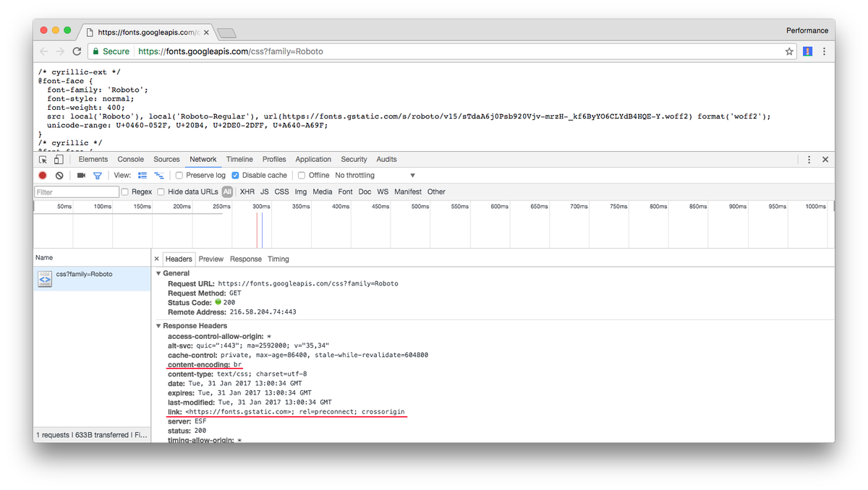This screenshot has height=490, width=868.
Task: Close the request details pane
Action: click(x=156, y=259)
